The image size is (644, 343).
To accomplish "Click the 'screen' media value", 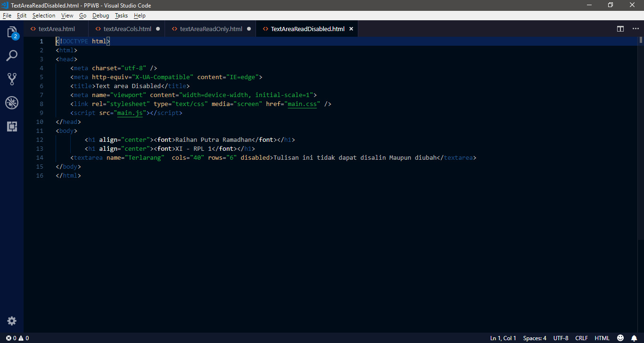I will (248, 104).
